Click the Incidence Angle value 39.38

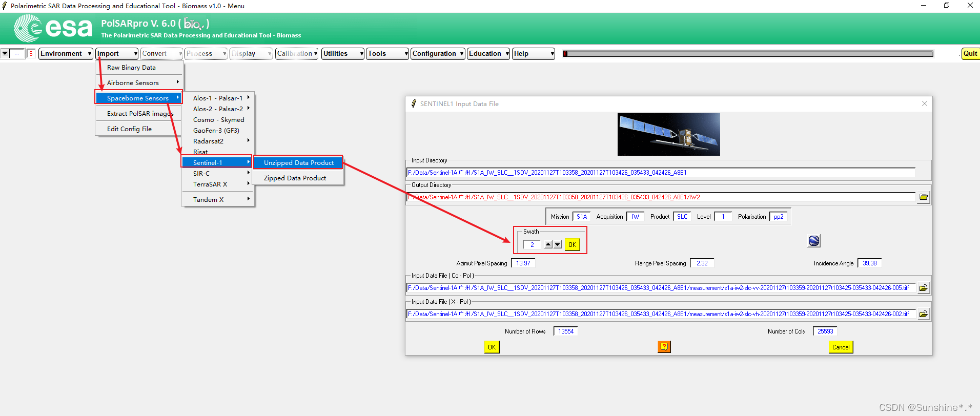click(870, 263)
